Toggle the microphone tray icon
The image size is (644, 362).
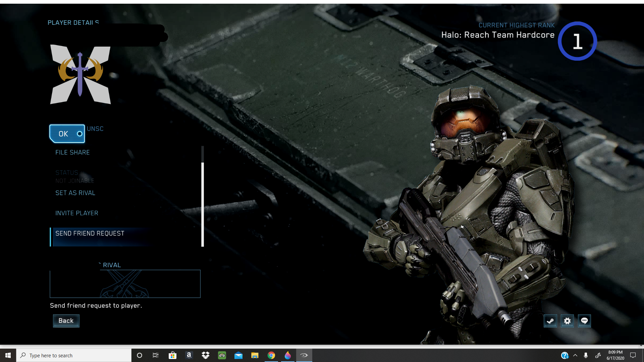(586, 355)
